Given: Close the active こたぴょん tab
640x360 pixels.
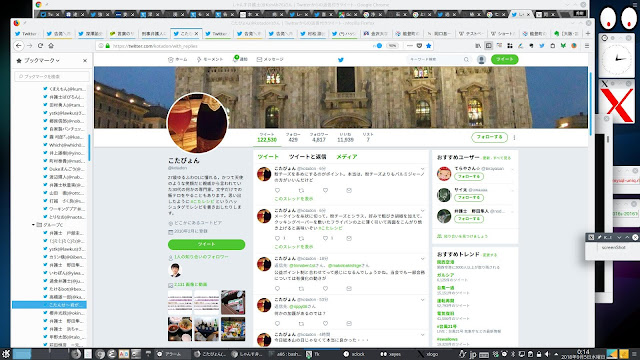Looking at the screenshot, I should (x=196, y=33).
